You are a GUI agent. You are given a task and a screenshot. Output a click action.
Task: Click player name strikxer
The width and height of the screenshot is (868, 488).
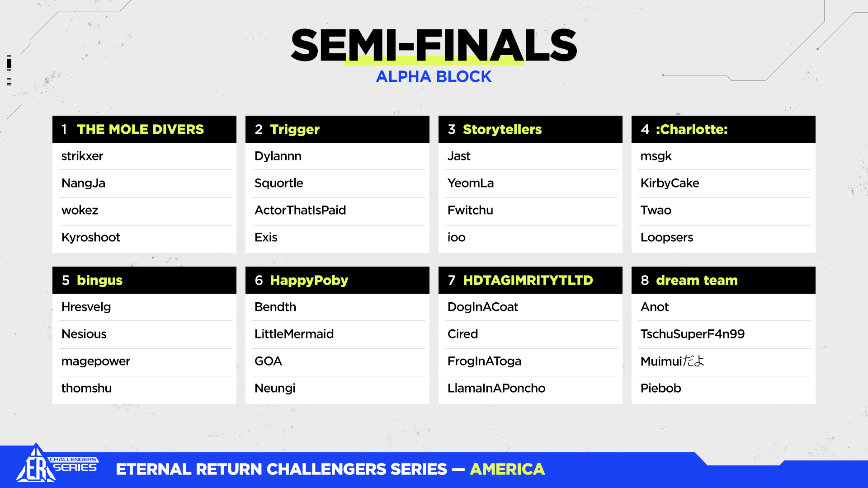(x=82, y=156)
